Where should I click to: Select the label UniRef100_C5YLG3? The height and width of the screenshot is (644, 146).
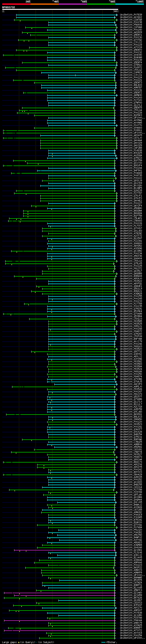pos(131,261)
